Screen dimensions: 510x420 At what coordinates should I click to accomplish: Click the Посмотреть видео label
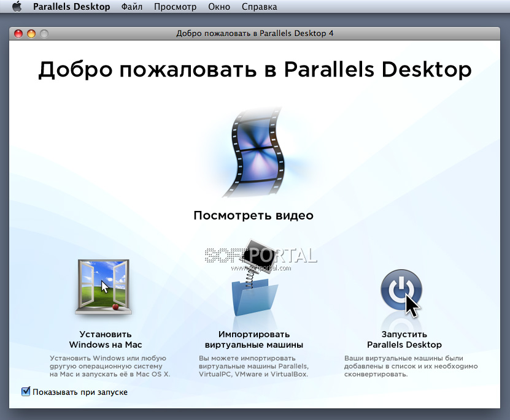(253, 215)
